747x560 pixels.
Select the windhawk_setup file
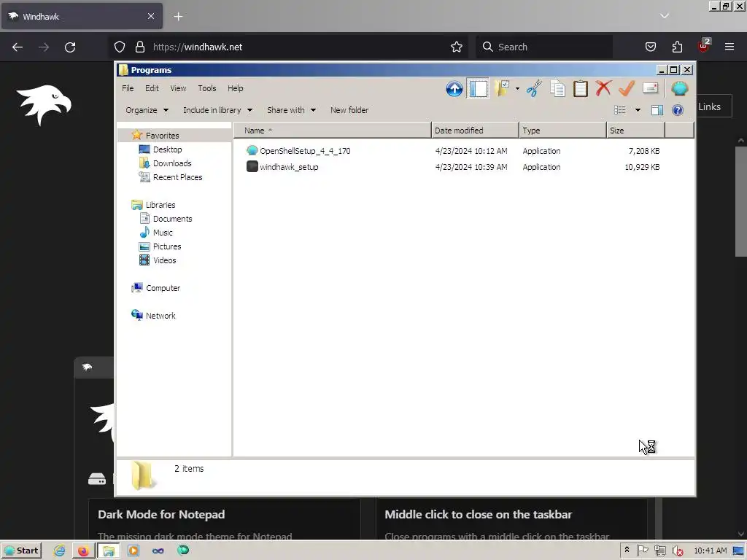(289, 167)
